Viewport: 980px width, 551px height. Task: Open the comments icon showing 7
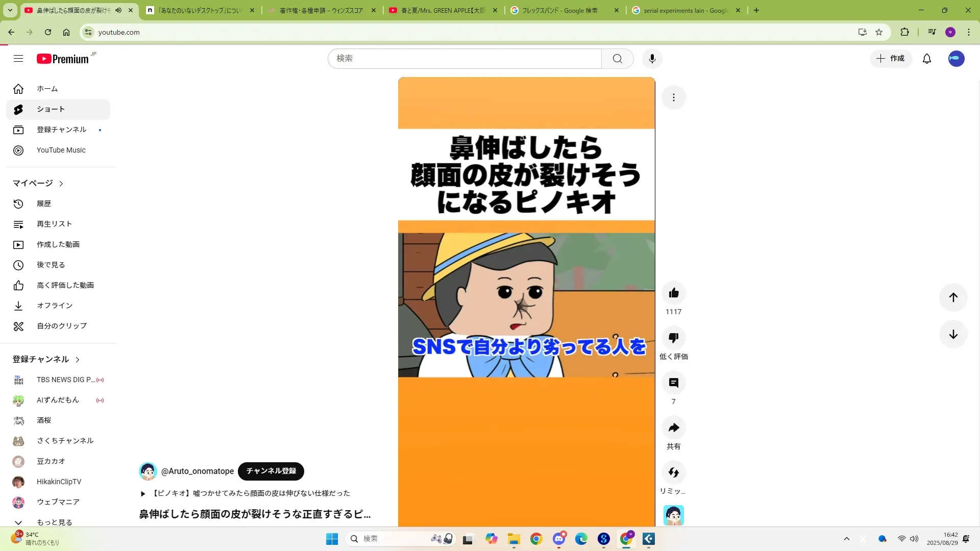[673, 383]
